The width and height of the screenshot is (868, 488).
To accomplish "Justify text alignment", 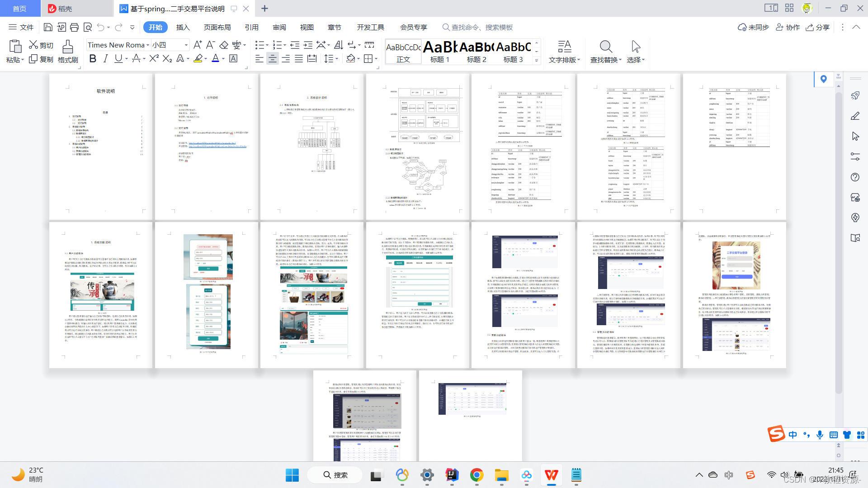I will pos(299,59).
